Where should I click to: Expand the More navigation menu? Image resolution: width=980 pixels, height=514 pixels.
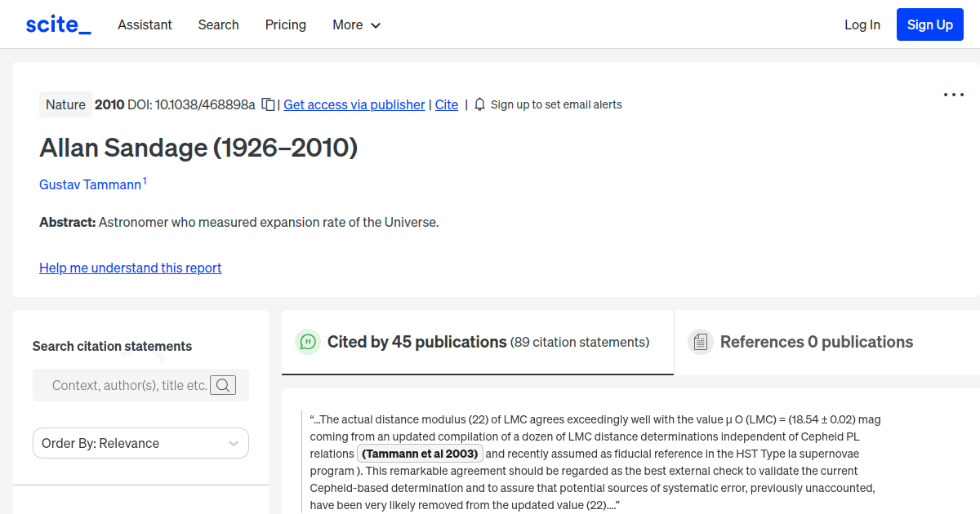[x=356, y=24]
